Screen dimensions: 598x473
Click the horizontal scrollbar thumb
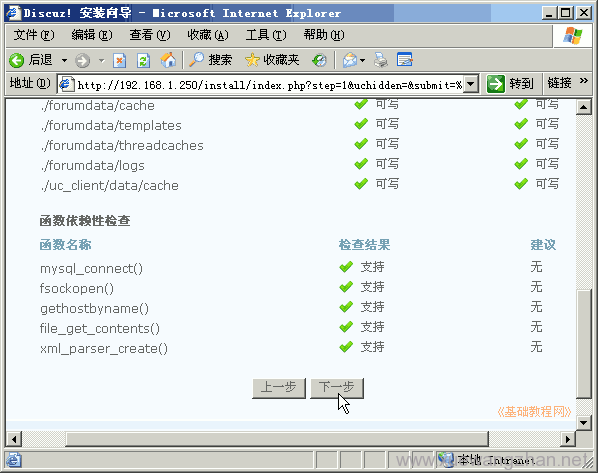pyautogui.click(x=277, y=439)
